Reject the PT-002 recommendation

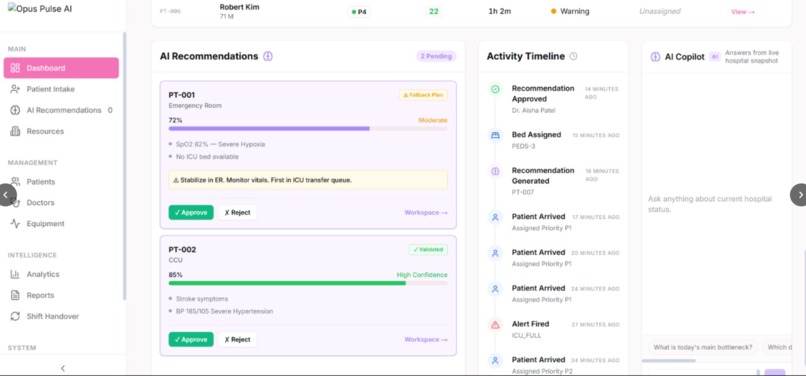237,339
